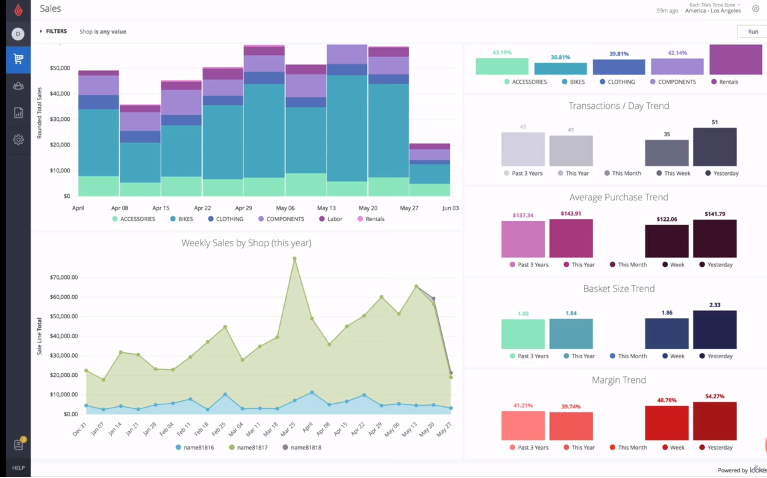This screenshot has width=767, height=478.
Task: Open the customers icon in the sidebar
Action: 17,86
